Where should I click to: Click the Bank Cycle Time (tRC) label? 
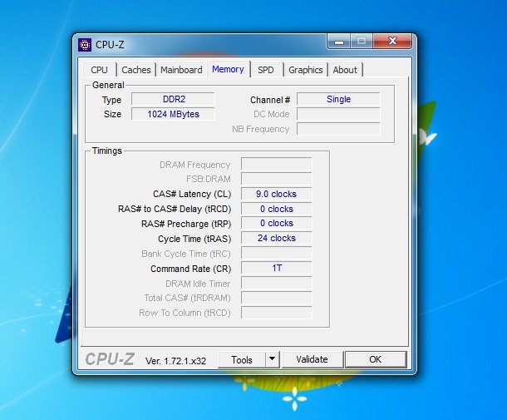click(186, 254)
